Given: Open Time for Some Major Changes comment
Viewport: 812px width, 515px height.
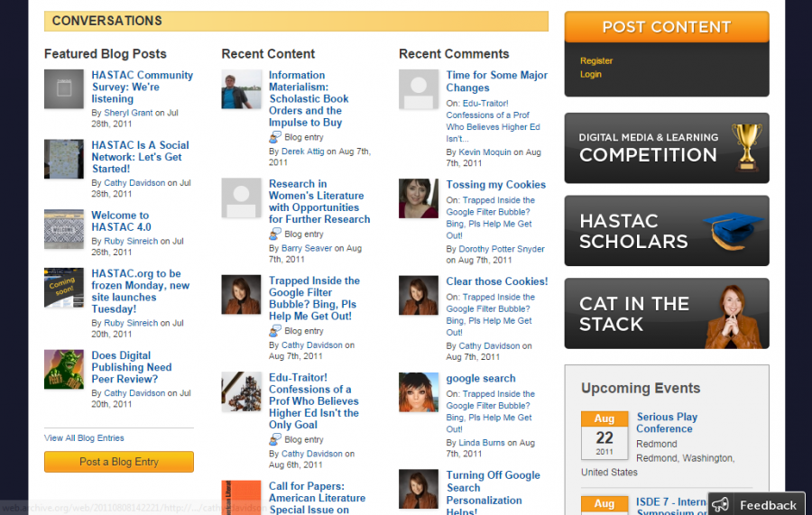Looking at the screenshot, I should (496, 81).
